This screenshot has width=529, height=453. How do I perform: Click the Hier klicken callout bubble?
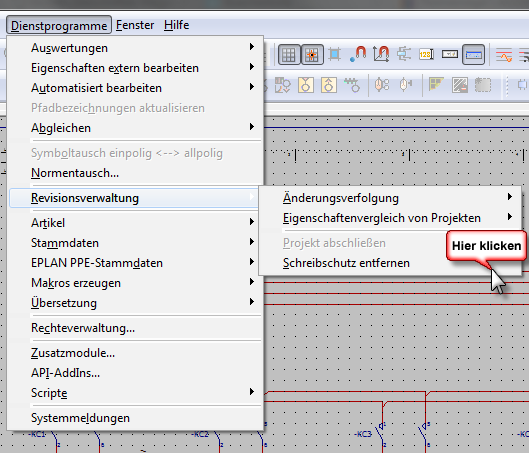pyautogui.click(x=486, y=246)
